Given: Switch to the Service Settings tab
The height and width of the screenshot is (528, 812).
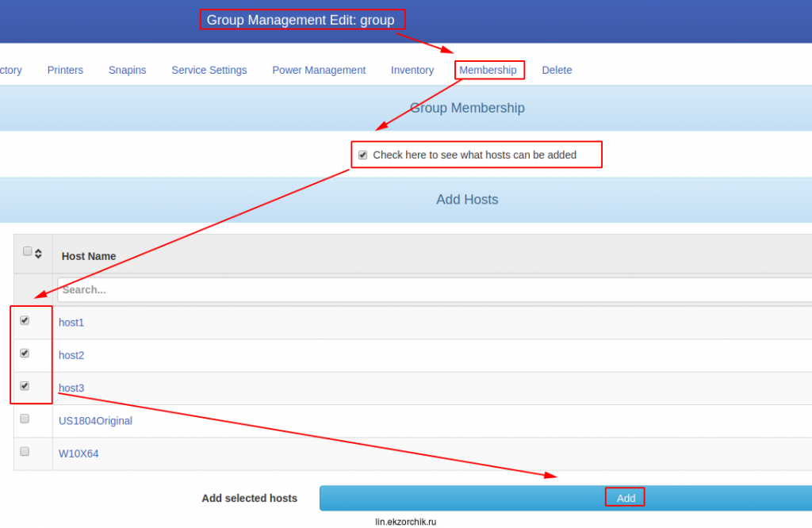Looking at the screenshot, I should pyautogui.click(x=209, y=70).
